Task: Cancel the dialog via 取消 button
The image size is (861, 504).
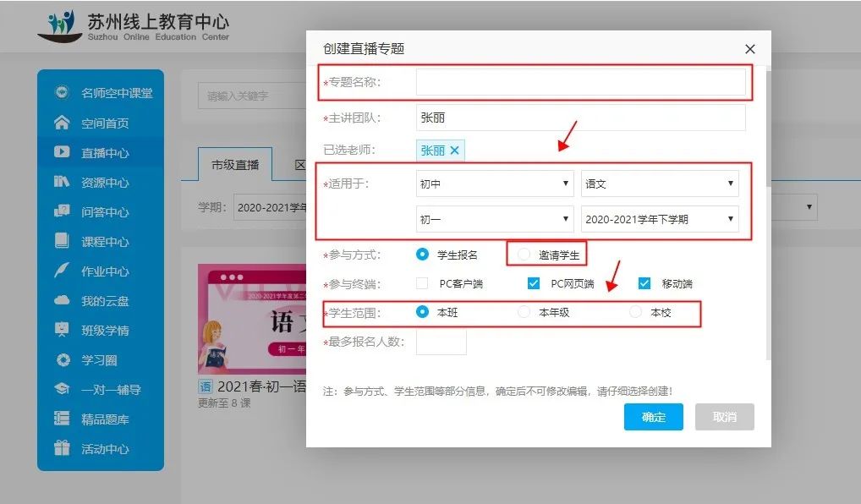Action: tap(723, 416)
